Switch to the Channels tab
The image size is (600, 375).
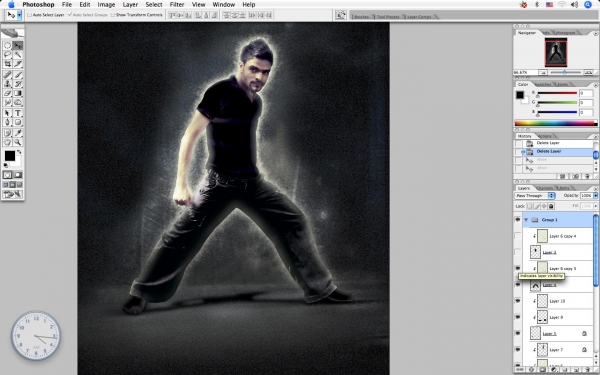(x=545, y=188)
